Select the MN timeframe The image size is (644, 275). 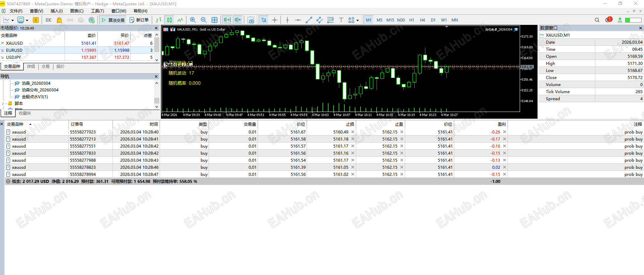[455, 20]
